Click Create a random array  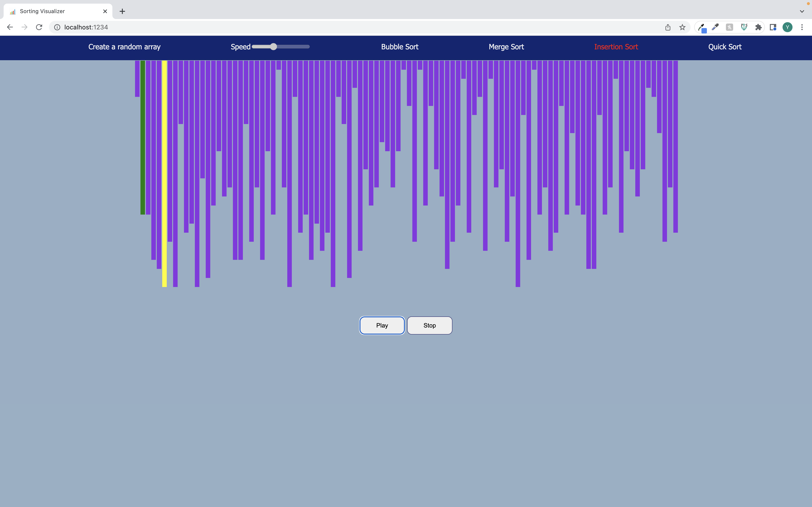(124, 47)
